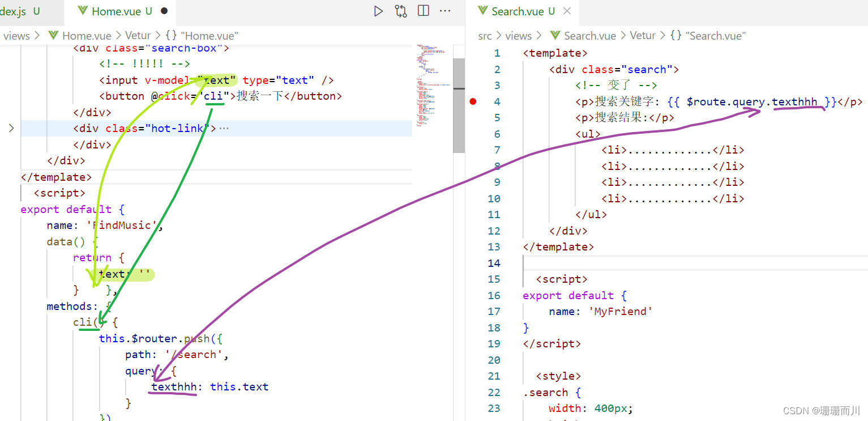Click the path: '/search' line
Viewport: 868px width, 421px height.
[x=177, y=355]
